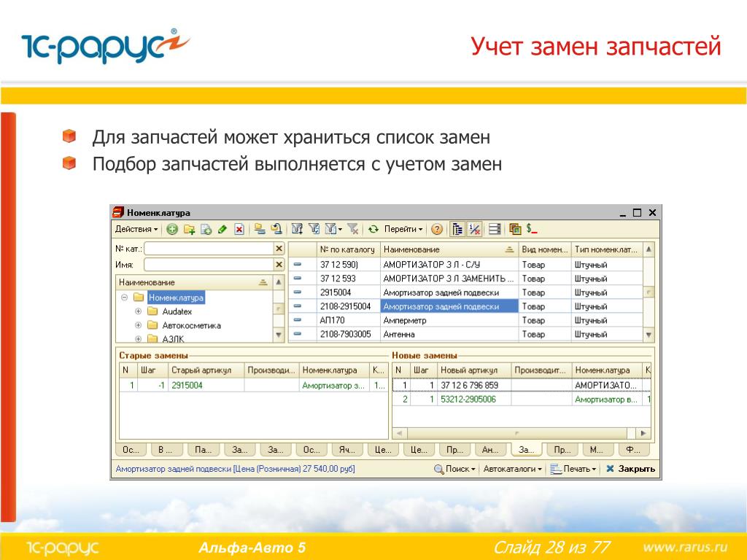Clear the Имя field with X
The image size is (747, 560).
(x=279, y=264)
